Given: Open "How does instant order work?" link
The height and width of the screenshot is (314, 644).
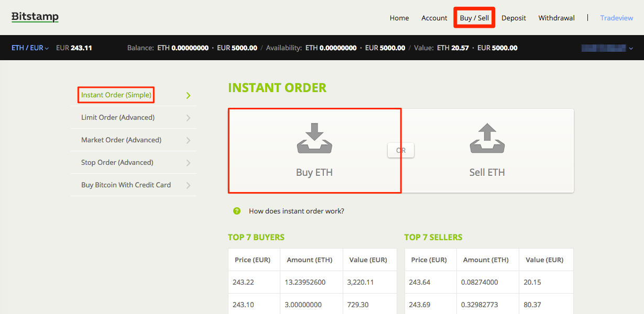Looking at the screenshot, I should [296, 211].
